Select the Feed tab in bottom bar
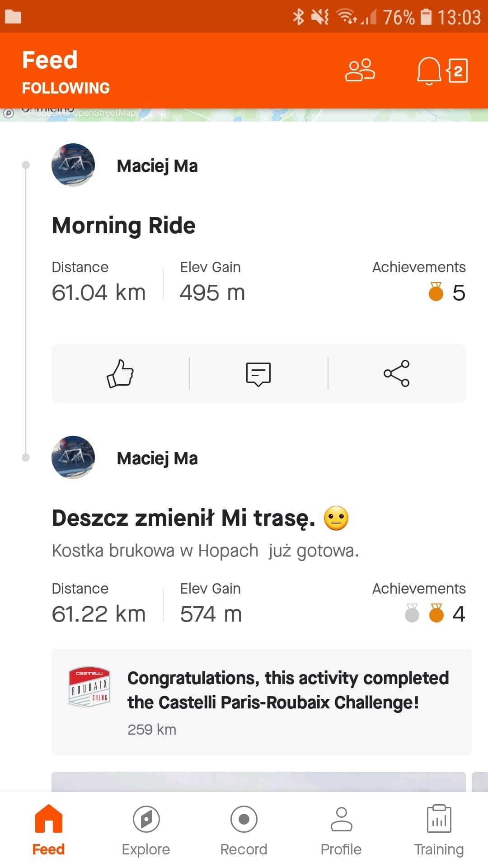 (48, 830)
